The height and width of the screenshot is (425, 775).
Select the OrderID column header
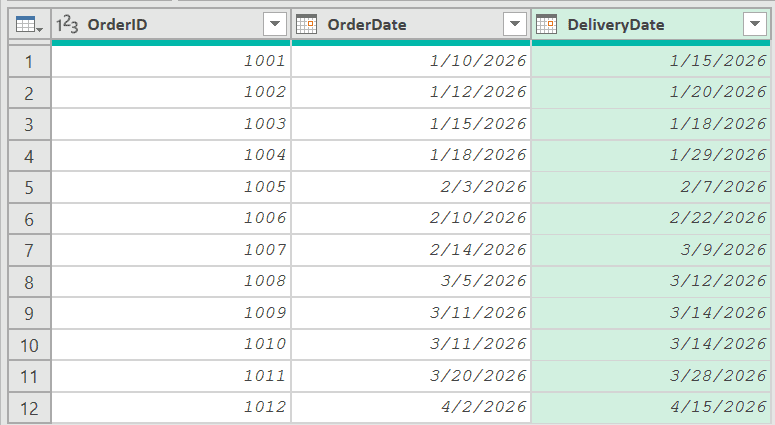171,24
